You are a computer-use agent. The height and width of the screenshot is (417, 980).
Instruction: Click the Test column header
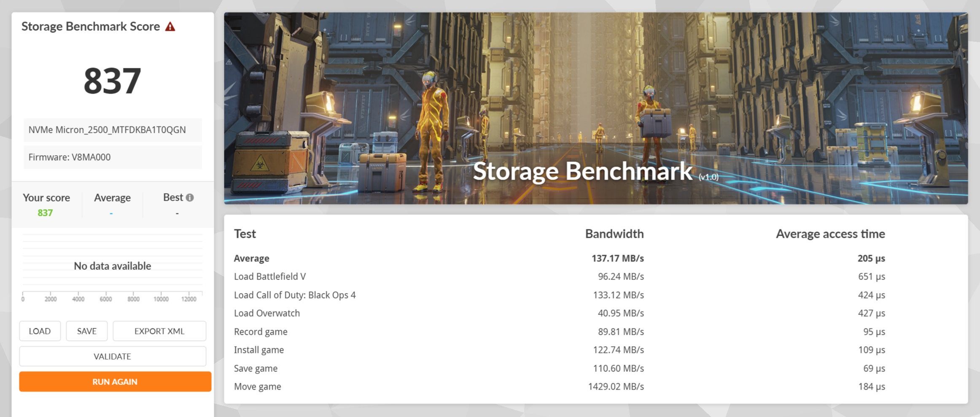245,234
